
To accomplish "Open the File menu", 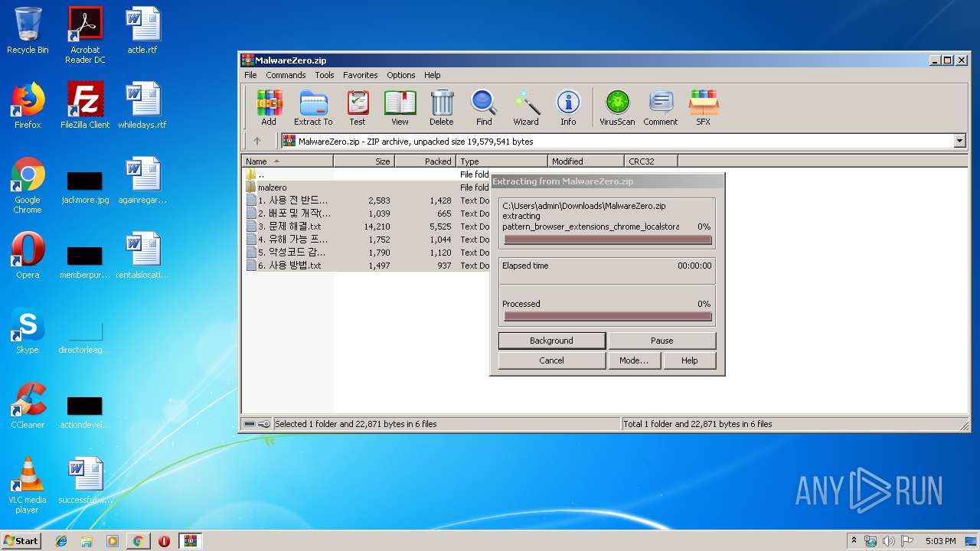I will 250,75.
